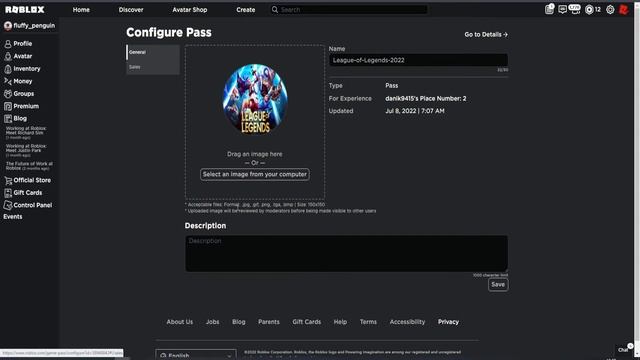The image size is (640, 360).
Task: Switch to the General tab
Action: [153, 52]
